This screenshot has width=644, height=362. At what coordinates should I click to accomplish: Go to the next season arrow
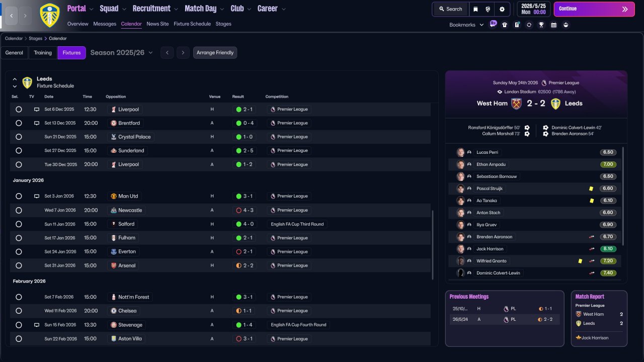click(183, 53)
